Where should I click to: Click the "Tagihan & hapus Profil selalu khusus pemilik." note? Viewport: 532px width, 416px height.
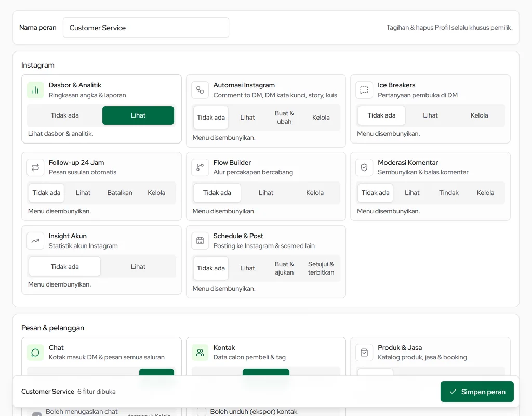coord(449,28)
